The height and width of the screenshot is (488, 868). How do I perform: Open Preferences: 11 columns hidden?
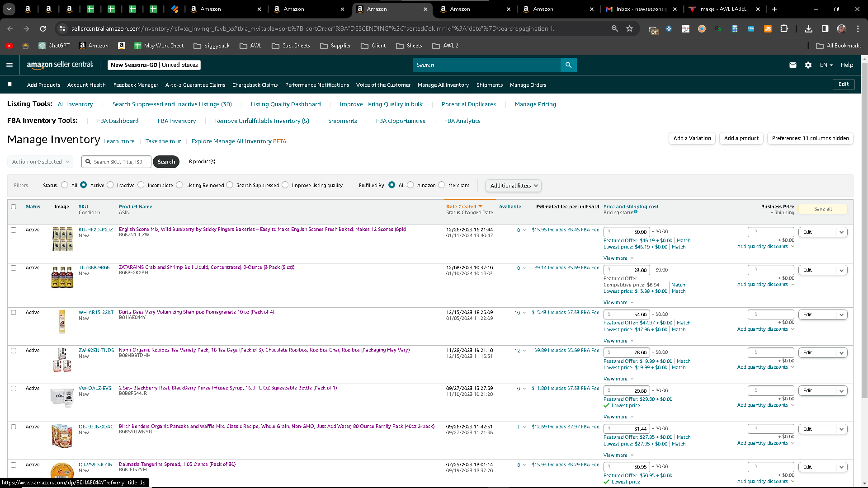click(x=810, y=138)
